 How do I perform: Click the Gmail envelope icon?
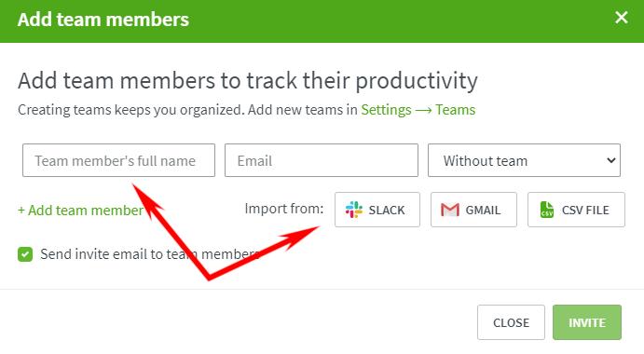coord(450,210)
